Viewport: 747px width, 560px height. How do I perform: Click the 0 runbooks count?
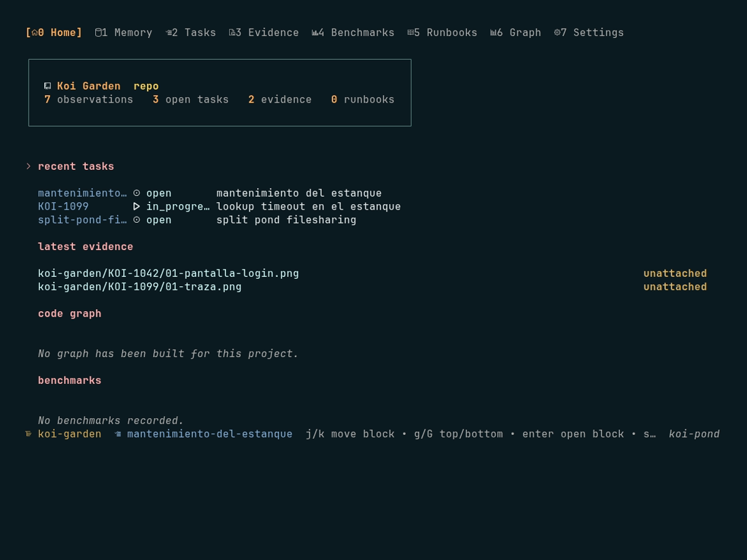pyautogui.click(x=362, y=100)
